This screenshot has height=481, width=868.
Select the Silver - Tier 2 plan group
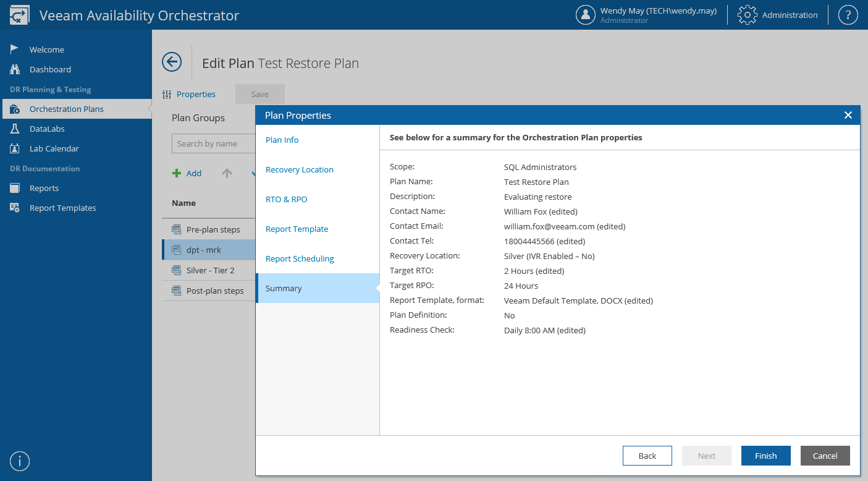[x=210, y=270]
